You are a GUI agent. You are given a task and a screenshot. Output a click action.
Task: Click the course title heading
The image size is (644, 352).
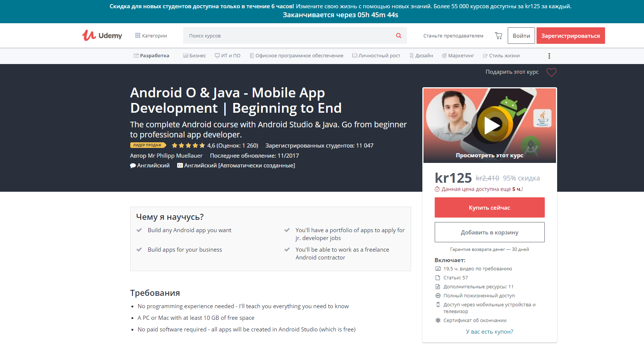[236, 100]
